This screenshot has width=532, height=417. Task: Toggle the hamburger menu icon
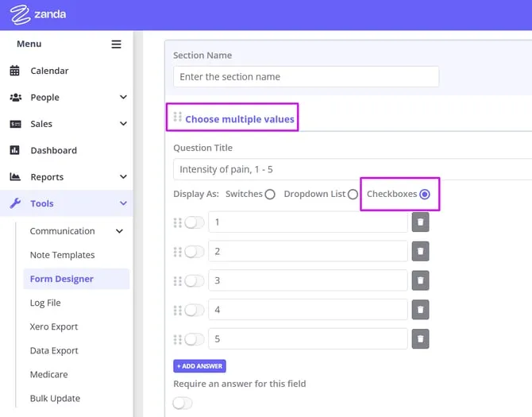(117, 44)
